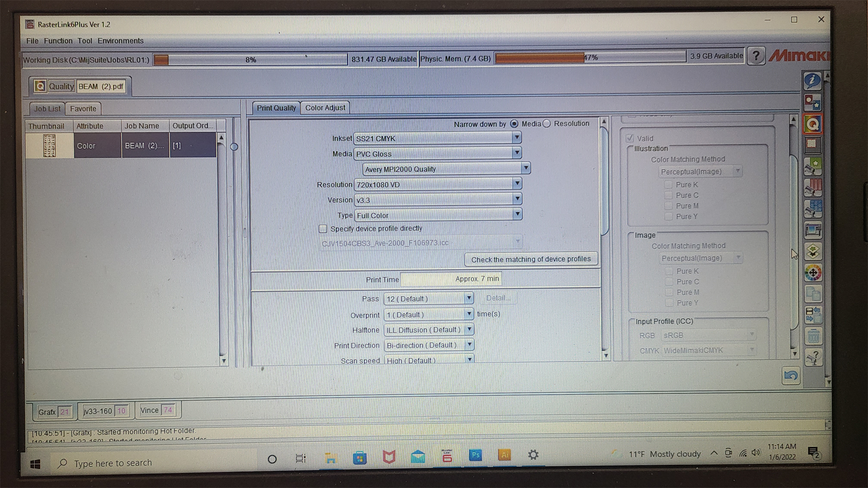Viewport: 868px width, 488px height.
Task: Open the Windows Start button
Action: point(35,463)
